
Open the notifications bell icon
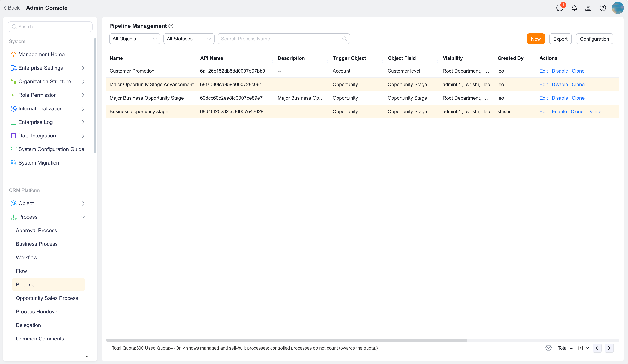574,8
